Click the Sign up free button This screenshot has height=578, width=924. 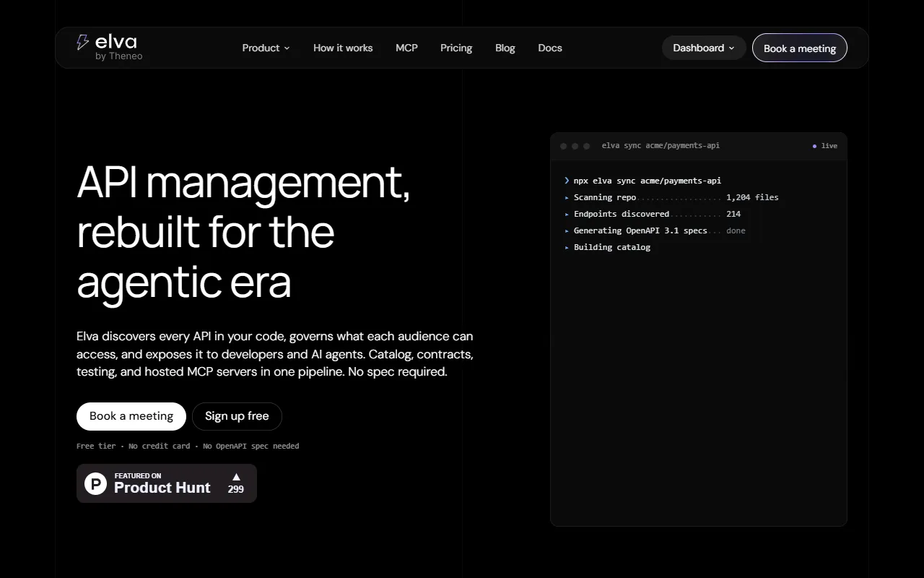tap(237, 416)
